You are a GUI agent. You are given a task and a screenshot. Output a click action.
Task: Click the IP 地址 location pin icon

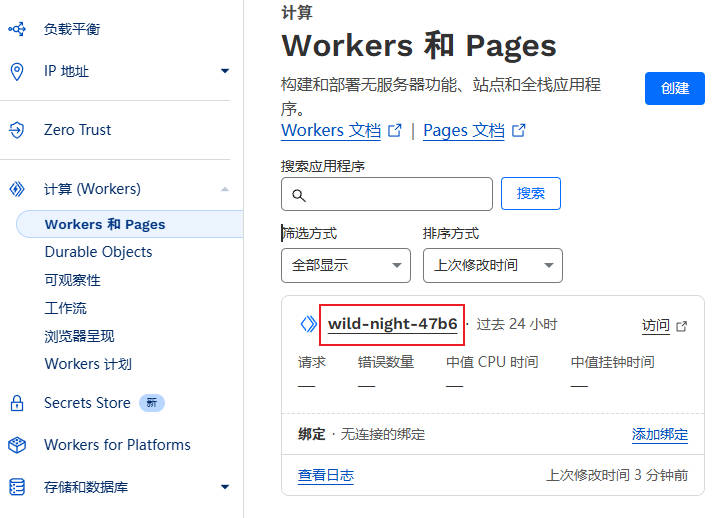(16, 71)
